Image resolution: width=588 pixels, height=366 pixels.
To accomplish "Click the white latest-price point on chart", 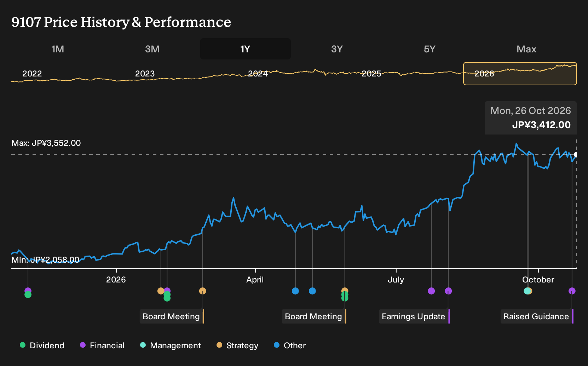I will (x=576, y=155).
